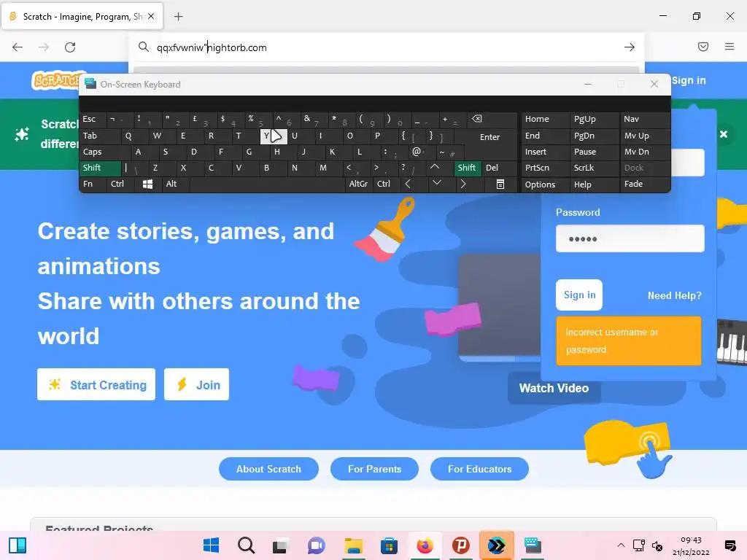Click the browser forward arrow

point(44,47)
